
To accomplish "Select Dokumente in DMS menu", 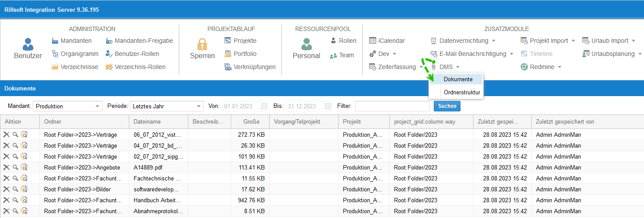I will (x=456, y=79).
